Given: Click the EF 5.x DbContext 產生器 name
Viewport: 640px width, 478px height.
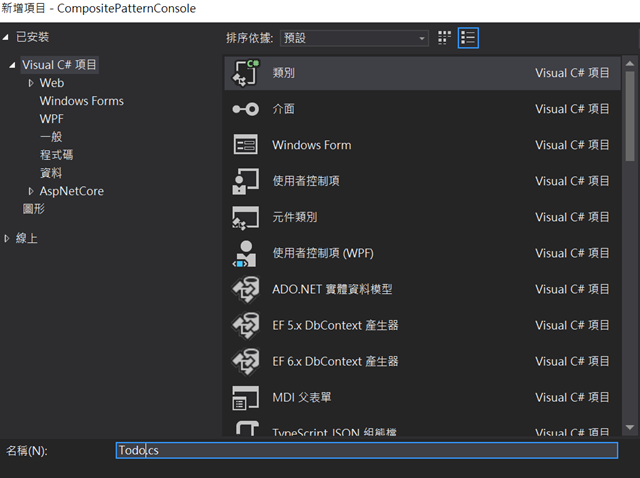Looking at the screenshot, I should point(335,325).
